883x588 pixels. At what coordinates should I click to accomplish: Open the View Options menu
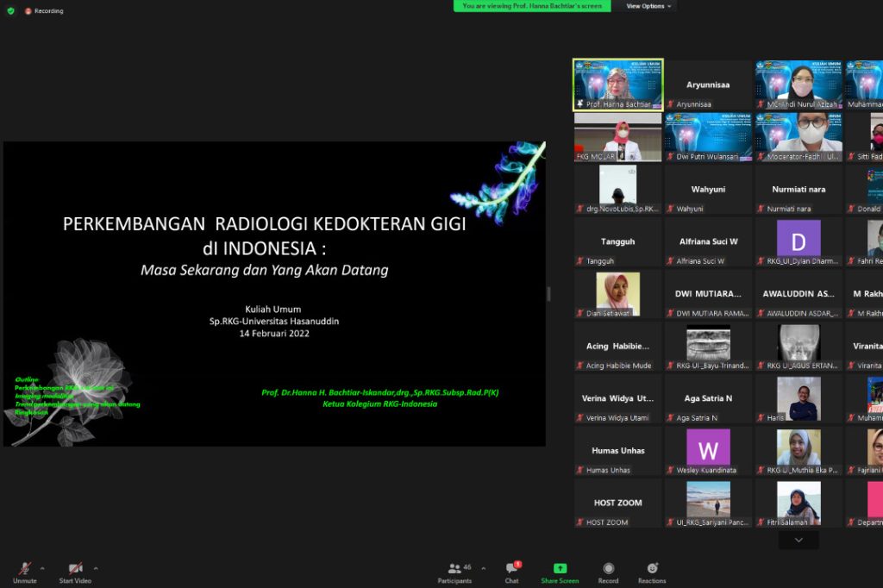(648, 5)
